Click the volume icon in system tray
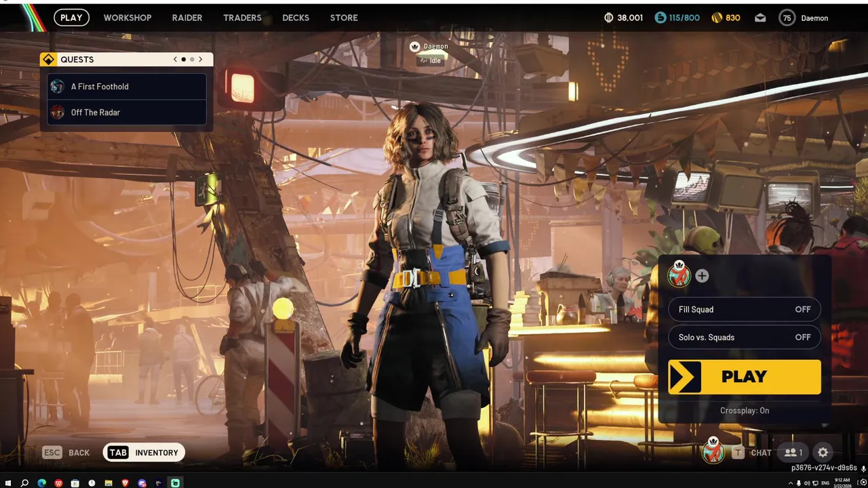This screenshot has height=488, width=868. [x=807, y=483]
